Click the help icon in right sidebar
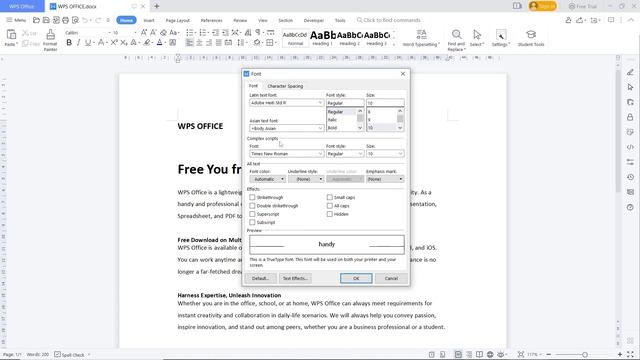 [630, 207]
